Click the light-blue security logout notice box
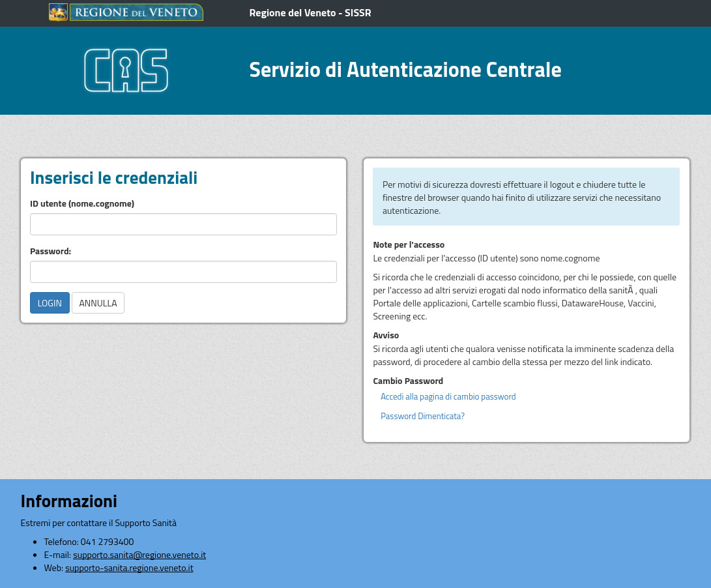 [x=525, y=197]
